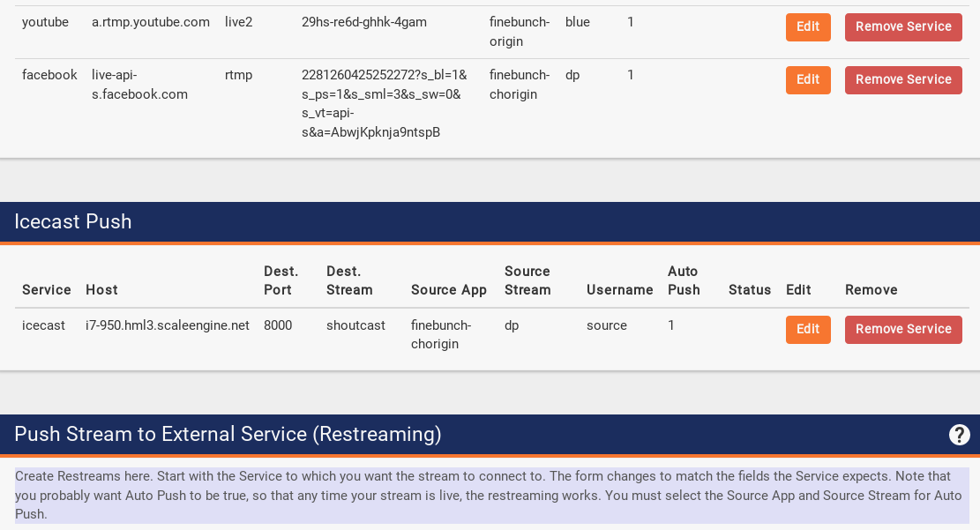Click the Dest. Port column header
This screenshot has width=980, height=530.
tap(281, 280)
